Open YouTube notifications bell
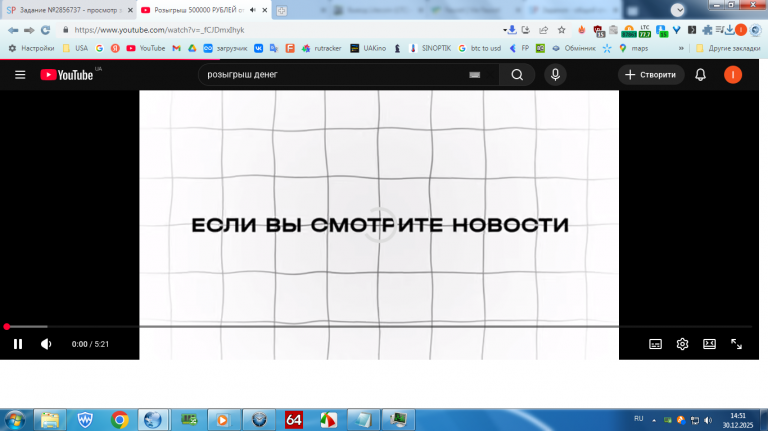 pyautogui.click(x=700, y=75)
